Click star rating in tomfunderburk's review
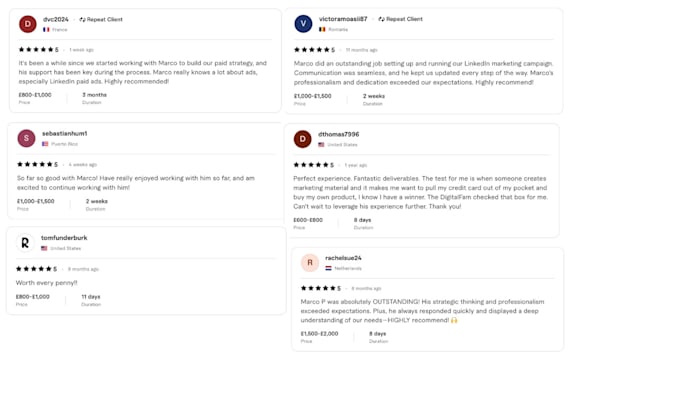The height and width of the screenshot is (409, 680). tap(36, 269)
